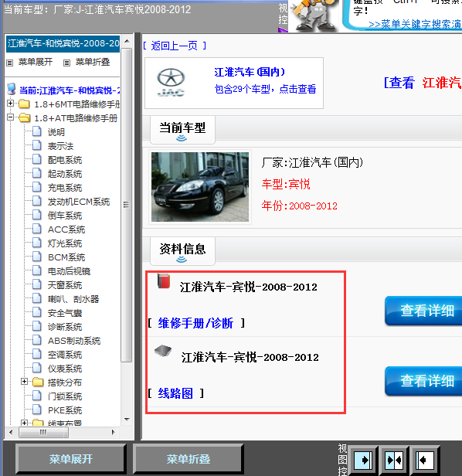Click the 说明 document icon
Viewport: 462px width, 476px height.
[x=37, y=131]
